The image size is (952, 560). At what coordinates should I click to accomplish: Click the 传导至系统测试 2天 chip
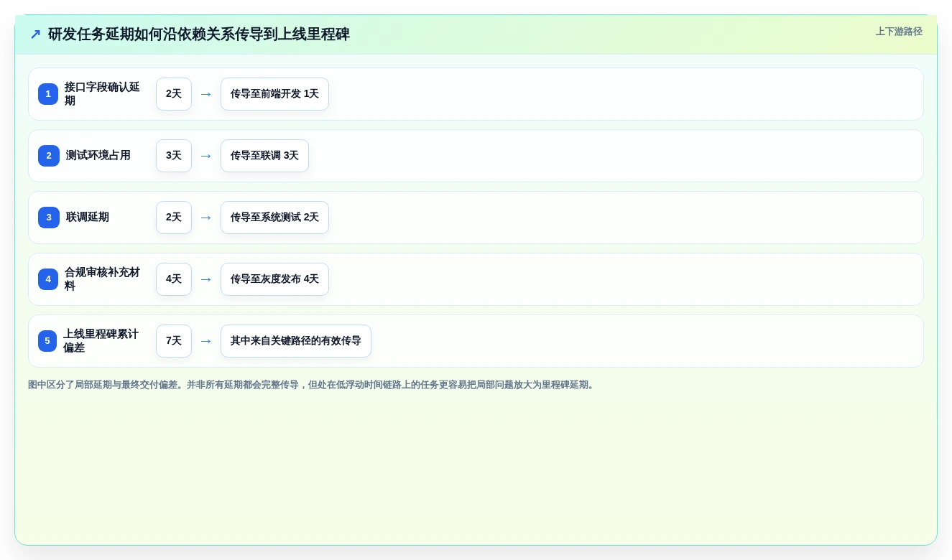click(x=274, y=218)
